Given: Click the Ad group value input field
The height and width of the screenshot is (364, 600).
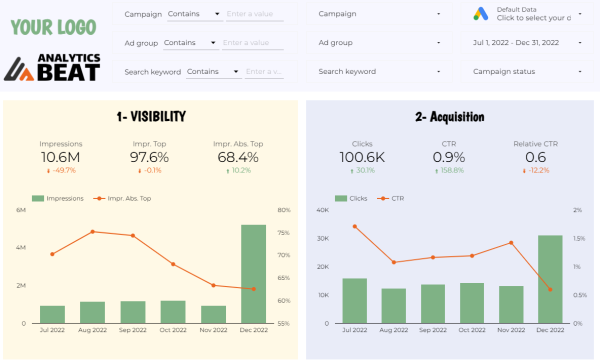Looking at the screenshot, I should click(253, 43).
